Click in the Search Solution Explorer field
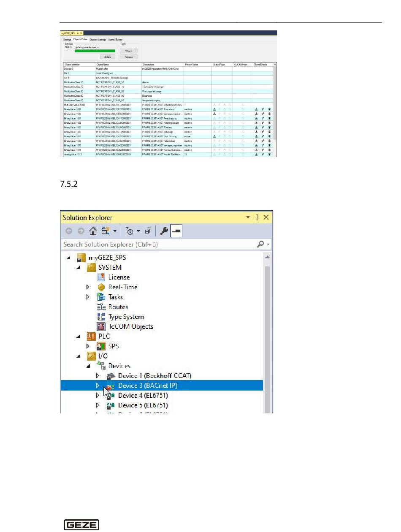 158,244
